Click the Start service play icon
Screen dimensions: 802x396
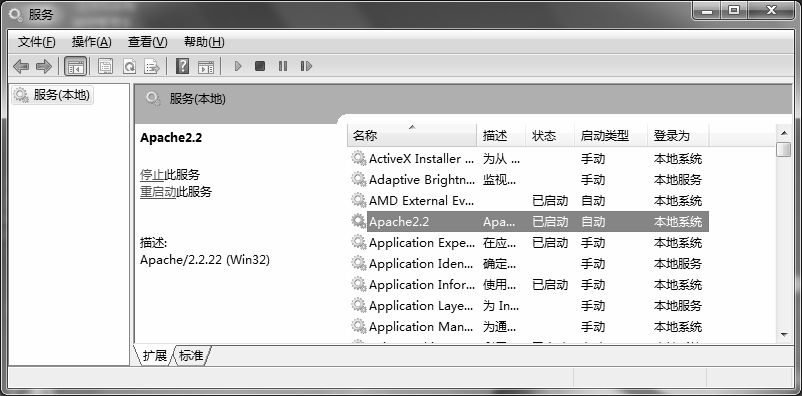237,66
